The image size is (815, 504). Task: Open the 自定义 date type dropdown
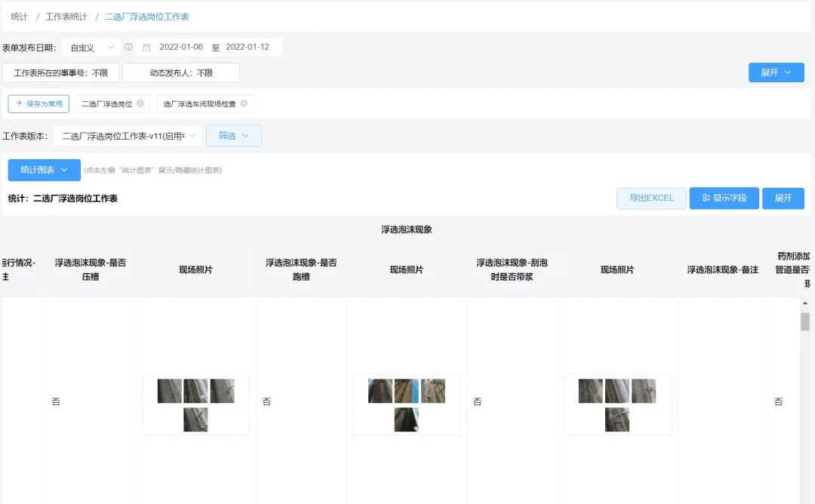pyautogui.click(x=91, y=48)
